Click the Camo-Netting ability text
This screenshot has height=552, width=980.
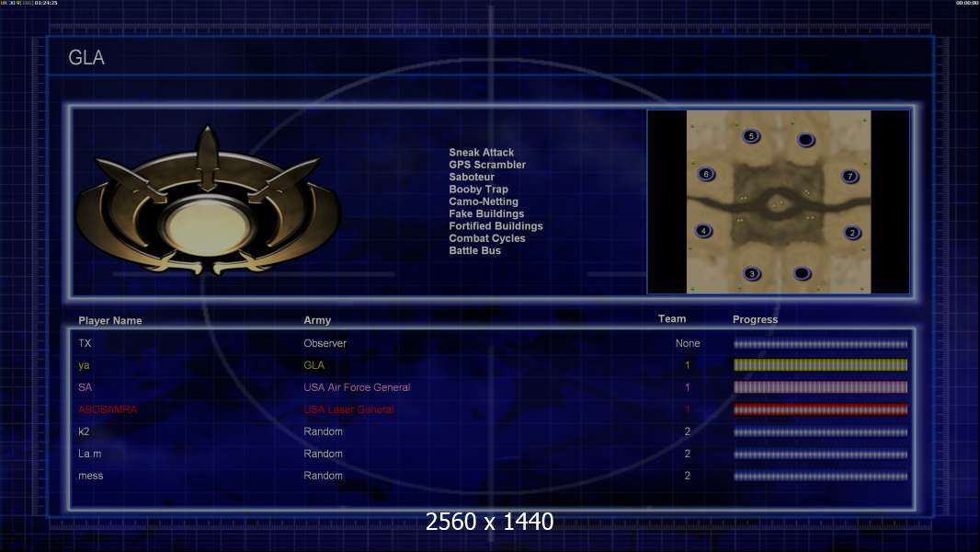click(484, 201)
